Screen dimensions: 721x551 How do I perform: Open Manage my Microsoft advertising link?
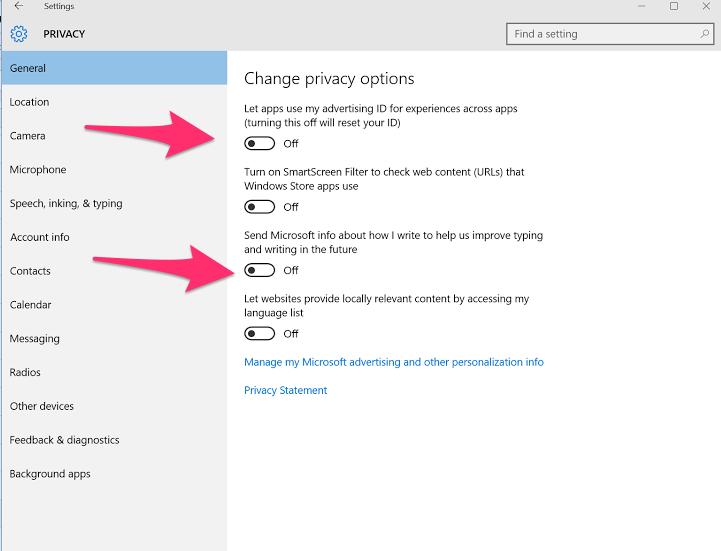coord(394,362)
